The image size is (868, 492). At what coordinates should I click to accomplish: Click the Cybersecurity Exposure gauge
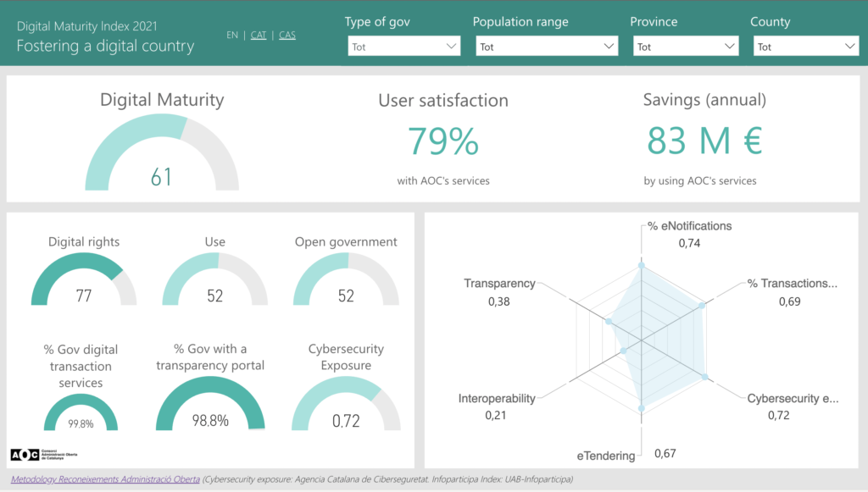pyautogui.click(x=346, y=403)
